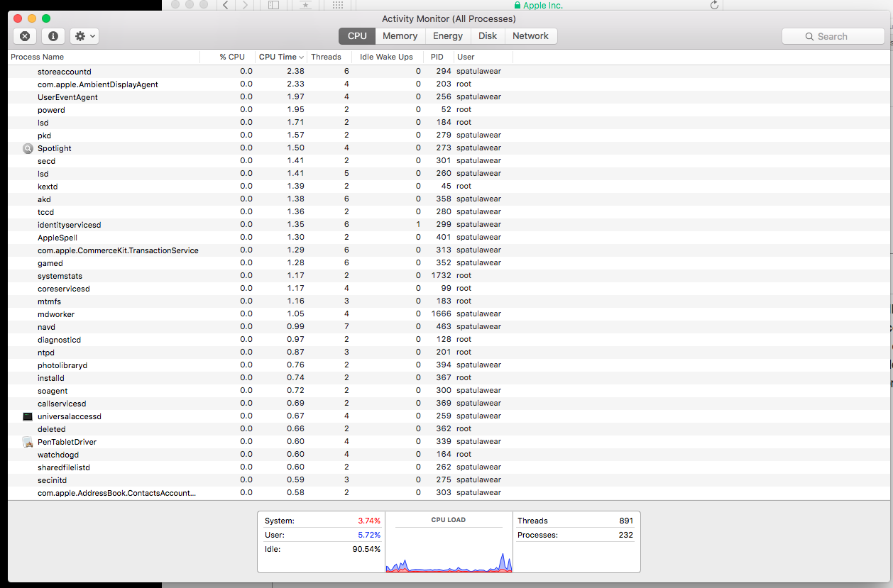
Task: Click Safari's Top Sites grid icon
Action: pos(338,5)
